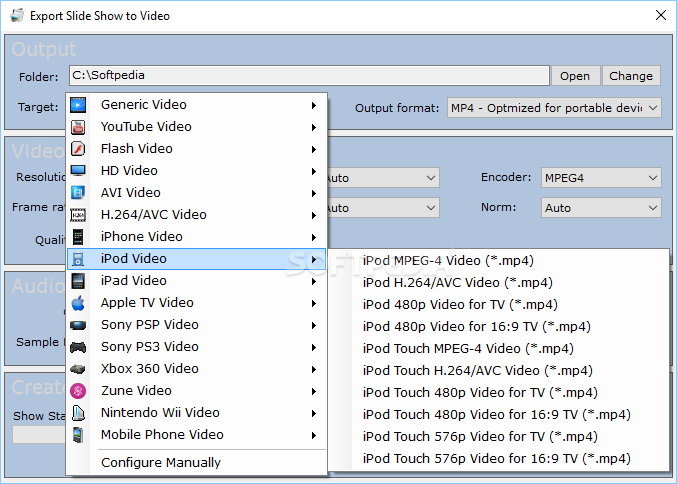Choose iPod 480p Video for 16:9 TV
Viewport: 677px width, 484px height.
[x=498, y=327]
